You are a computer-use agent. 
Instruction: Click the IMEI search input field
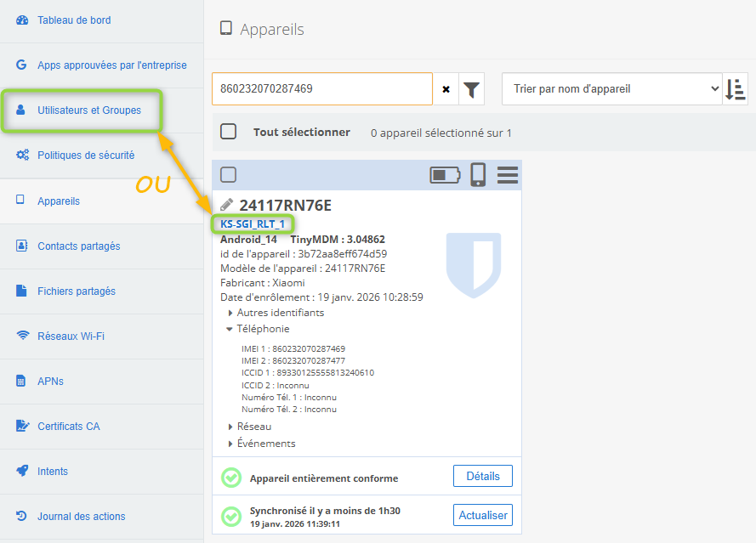tap(321, 88)
